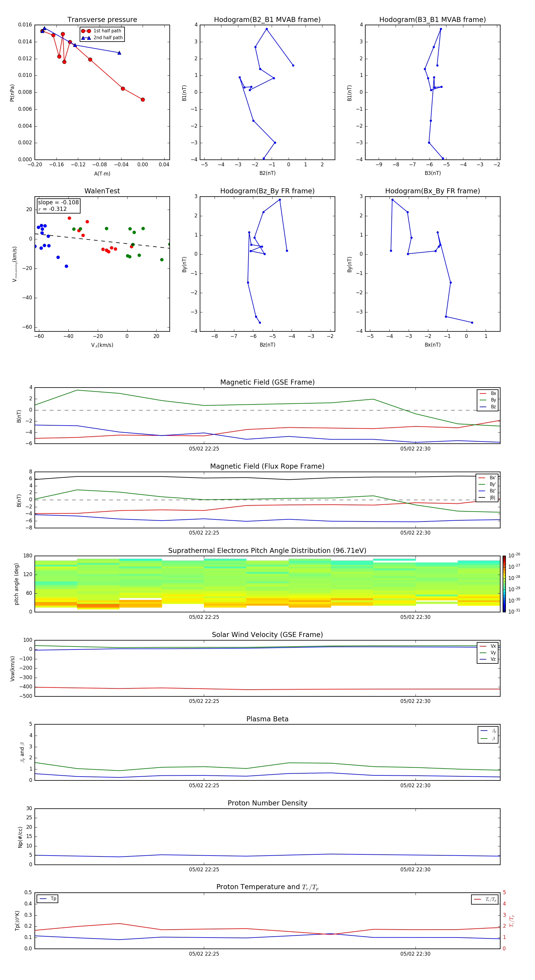This screenshot has height=980, width=535.
Task: Click 'Bz' in GSE magnetic field legend
Action: coord(493,407)
